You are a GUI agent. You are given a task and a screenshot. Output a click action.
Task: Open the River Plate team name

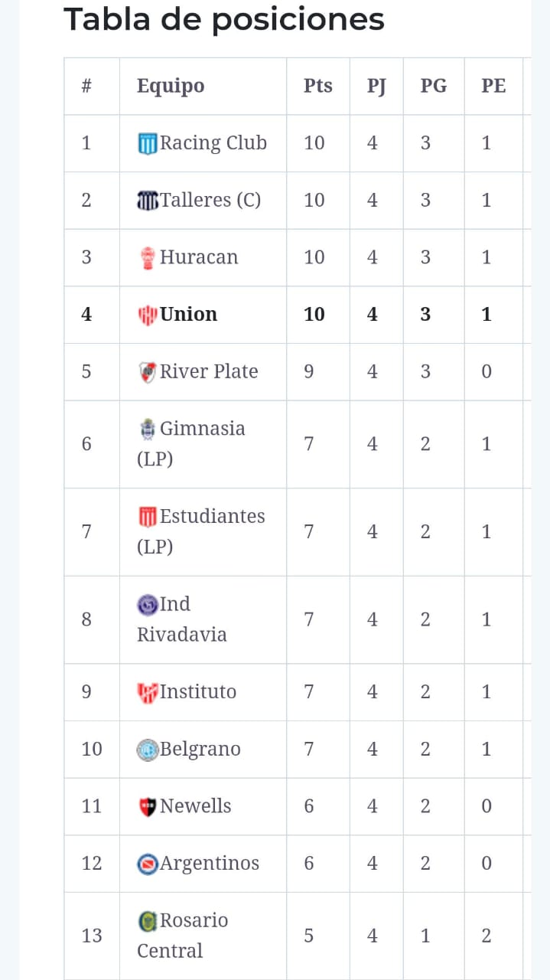(209, 372)
